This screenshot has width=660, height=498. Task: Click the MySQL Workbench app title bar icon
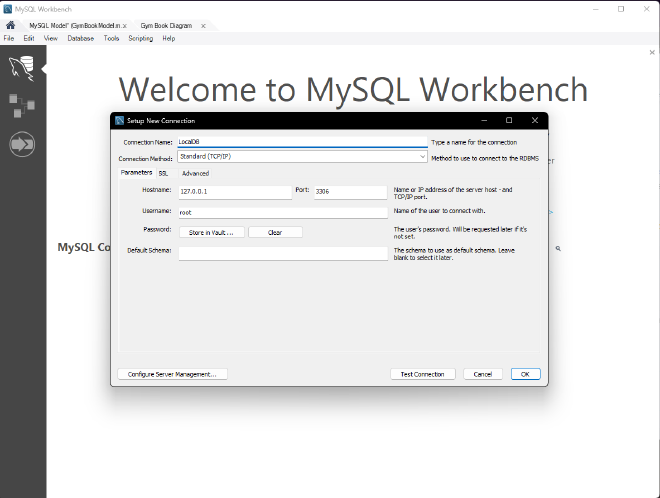8,9
